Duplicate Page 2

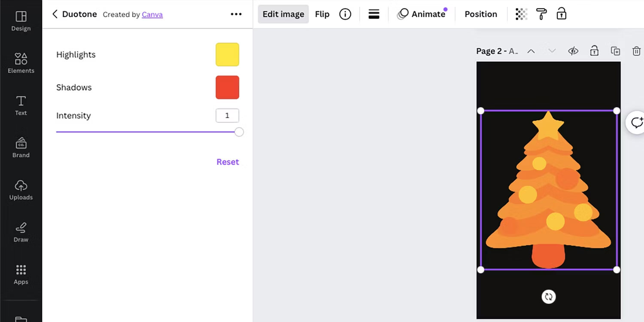(x=615, y=51)
